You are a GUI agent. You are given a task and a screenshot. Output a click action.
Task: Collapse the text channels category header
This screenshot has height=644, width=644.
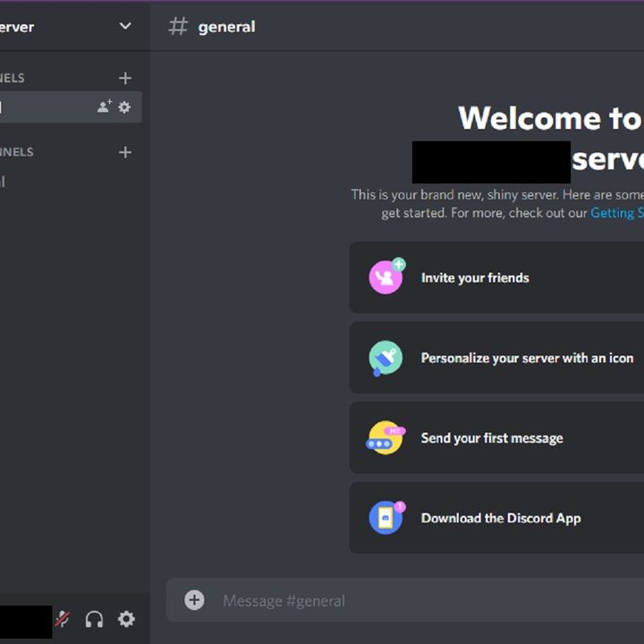click(13, 78)
